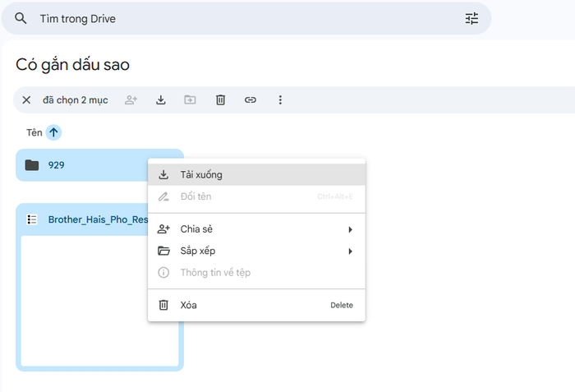Click the Tên sort column label
The width and height of the screenshot is (575, 392).
(x=34, y=132)
